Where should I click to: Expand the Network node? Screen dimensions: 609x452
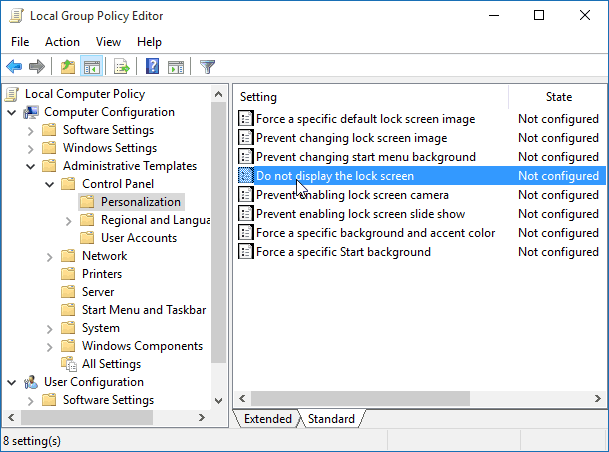pos(50,257)
